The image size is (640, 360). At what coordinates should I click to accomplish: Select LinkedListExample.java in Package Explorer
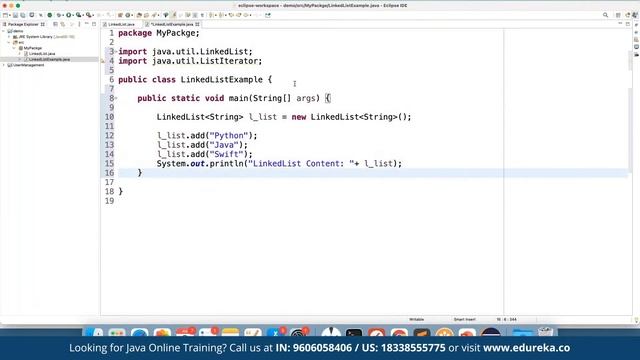point(49,60)
